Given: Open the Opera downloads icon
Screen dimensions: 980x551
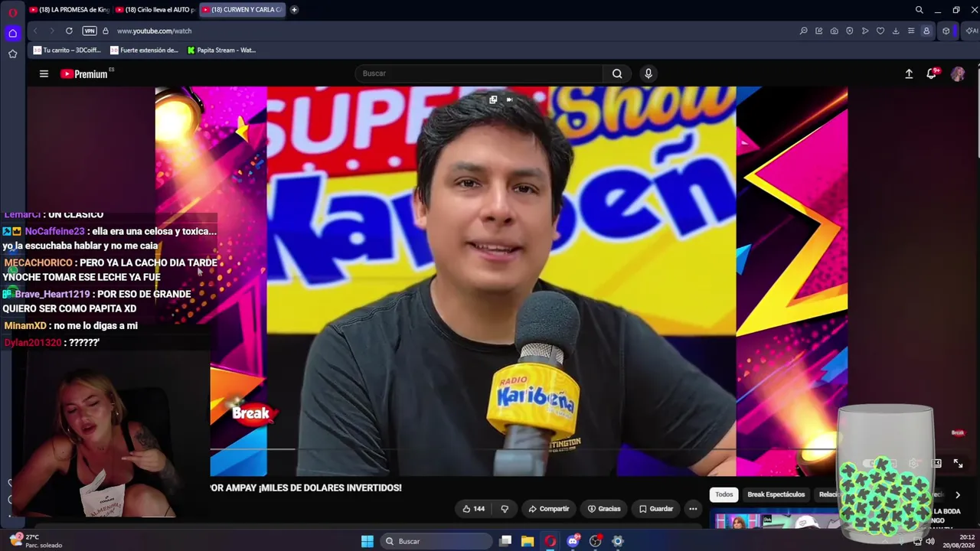Looking at the screenshot, I should tap(895, 31).
